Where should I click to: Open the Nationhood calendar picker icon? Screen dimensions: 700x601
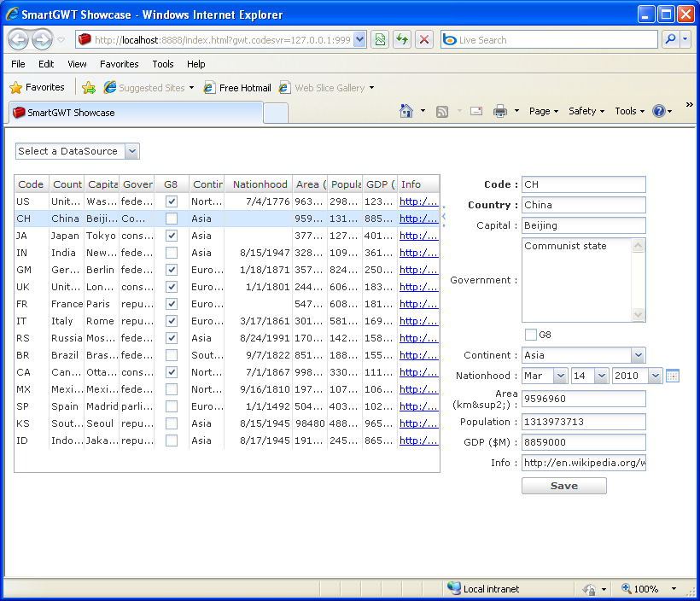(673, 376)
